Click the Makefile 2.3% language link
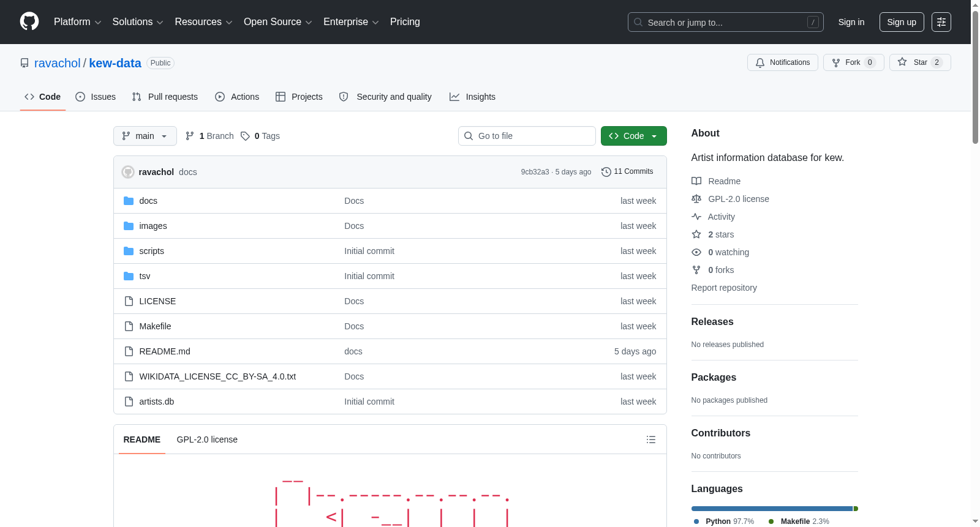This screenshot has width=980, height=527. coord(799,521)
